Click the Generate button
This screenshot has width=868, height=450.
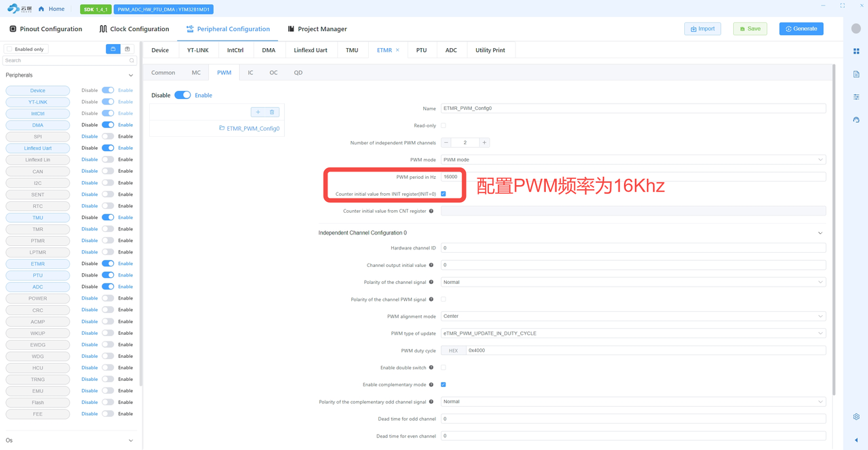click(x=801, y=28)
